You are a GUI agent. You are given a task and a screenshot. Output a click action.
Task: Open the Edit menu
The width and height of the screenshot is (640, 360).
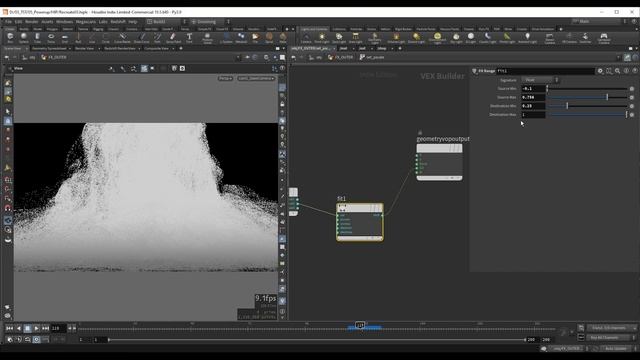[x=18, y=22]
